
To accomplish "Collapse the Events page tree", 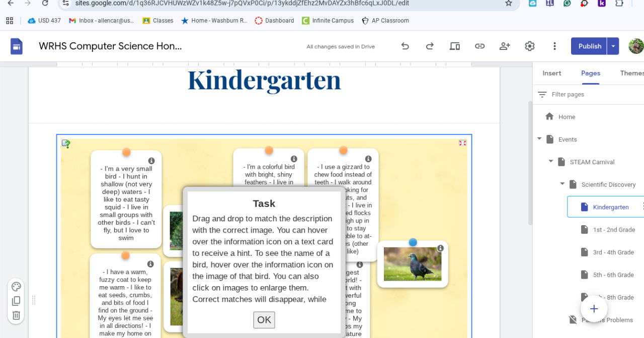I will tap(539, 139).
